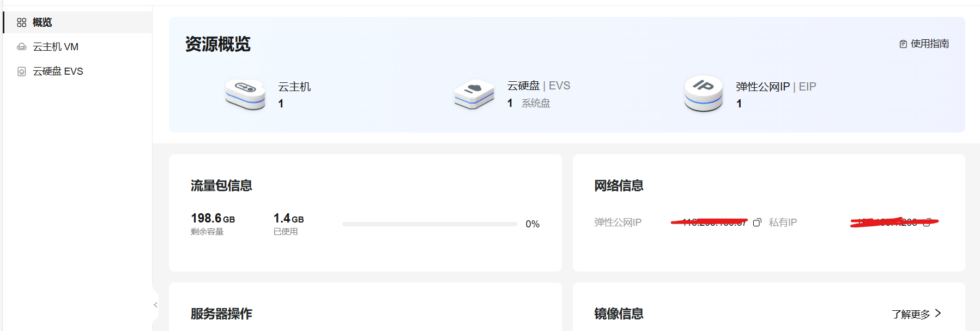Click the 云主机 server illustration icon

pyautogui.click(x=245, y=94)
